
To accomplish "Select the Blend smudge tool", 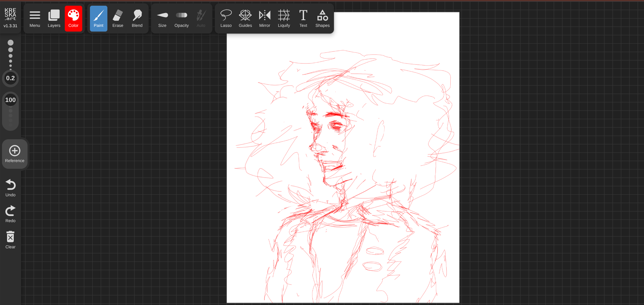I will pyautogui.click(x=137, y=19).
